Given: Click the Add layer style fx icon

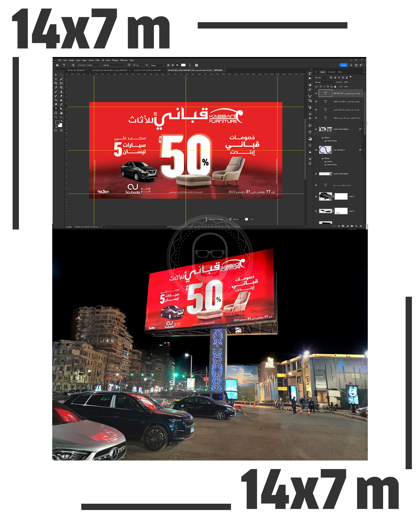Looking at the screenshot, I should pos(339,226).
